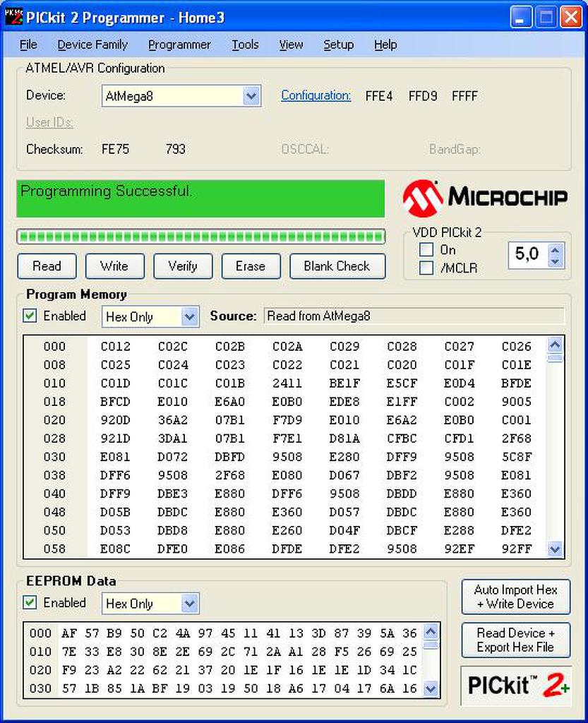Select program memory cell BFDE
588x723 pixels.
(x=517, y=383)
